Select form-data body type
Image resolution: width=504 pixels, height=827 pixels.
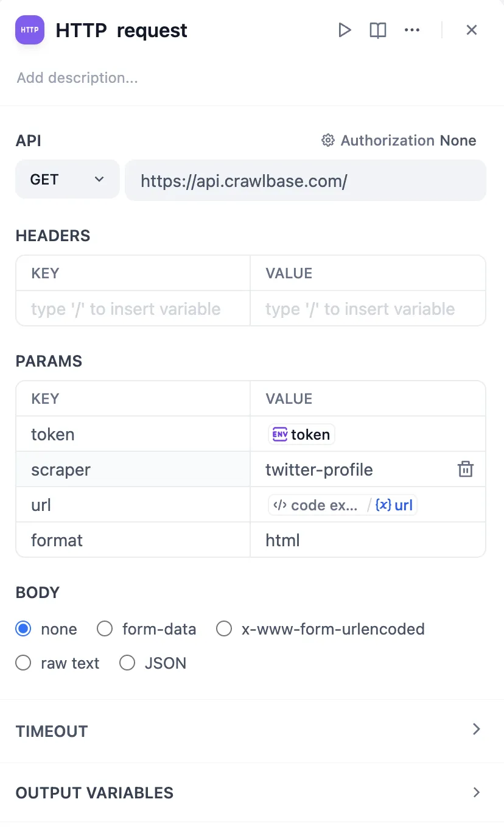pyautogui.click(x=105, y=629)
